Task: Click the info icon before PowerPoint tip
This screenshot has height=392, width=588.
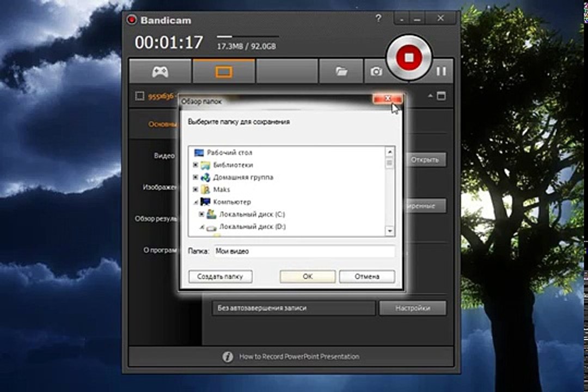Action: pos(228,357)
